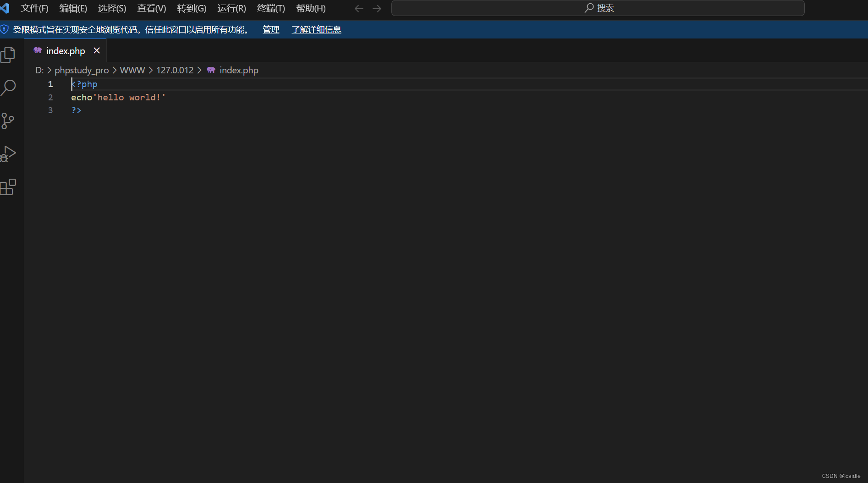Click the 了解详细信息 link
This screenshot has height=483, width=868.
316,29
